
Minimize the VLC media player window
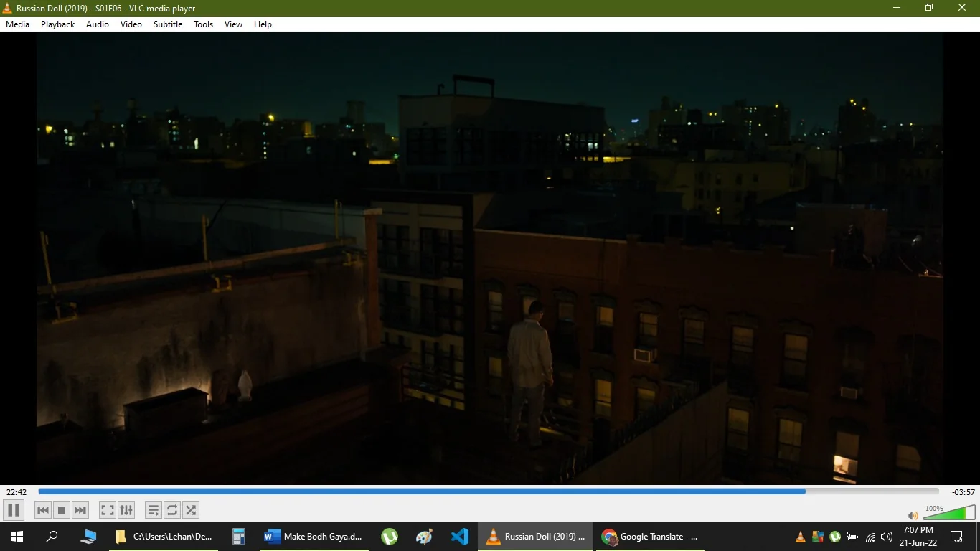pyautogui.click(x=897, y=8)
